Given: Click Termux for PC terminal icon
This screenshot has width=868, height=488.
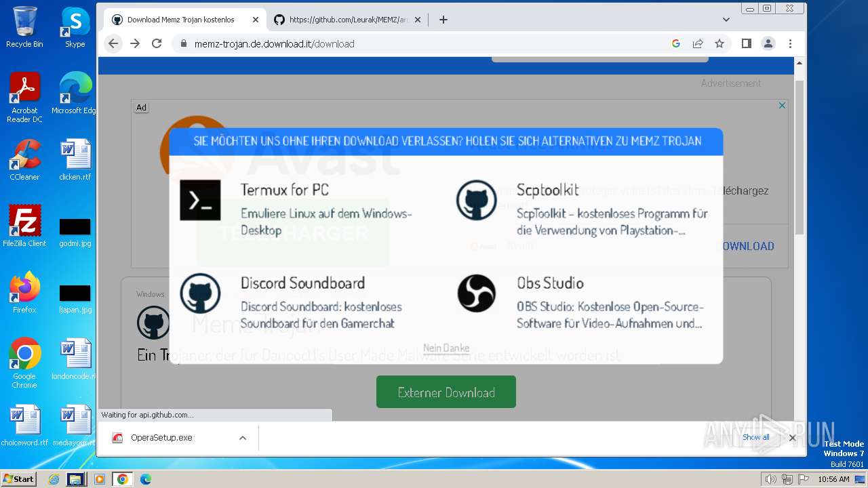Looking at the screenshot, I should (200, 200).
